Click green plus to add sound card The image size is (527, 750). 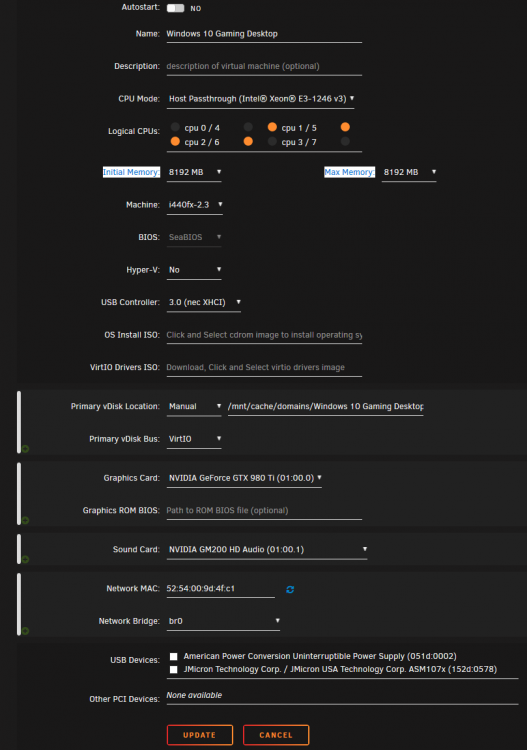pyautogui.click(x=25, y=559)
